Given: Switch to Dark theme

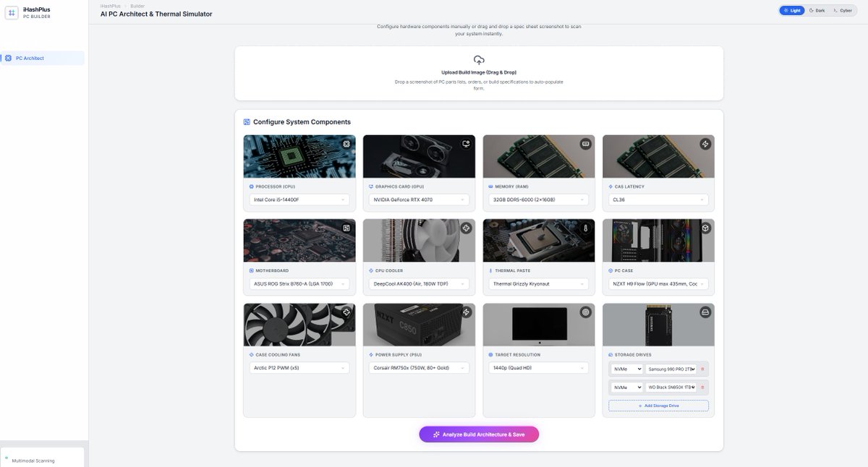Looking at the screenshot, I should click(x=817, y=11).
